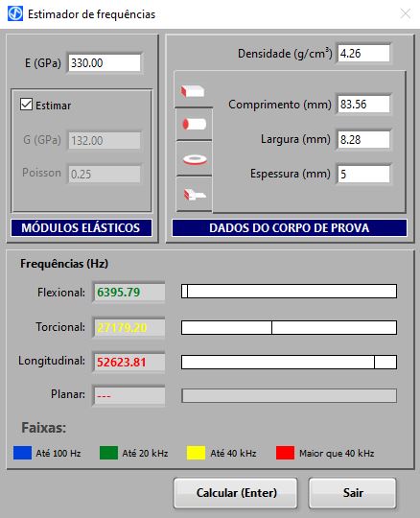Click the Poisson field showing 0.25
Screen dimensions: 420x518
click(x=105, y=174)
